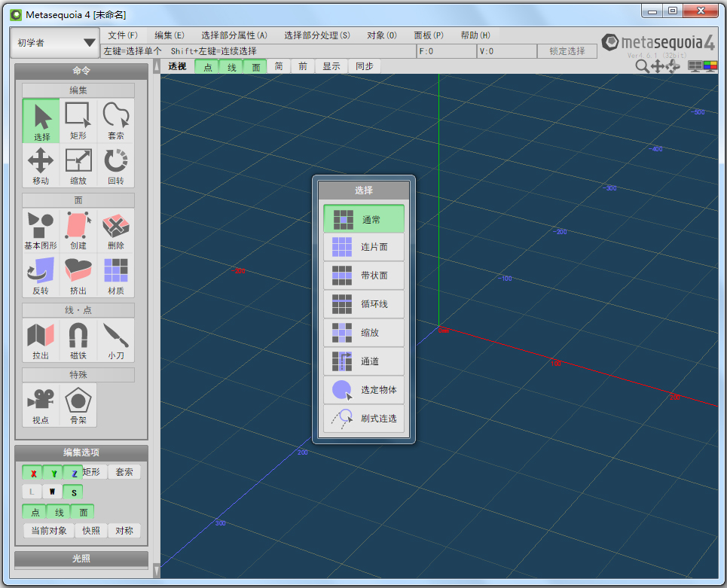
Task: Toggle the W coordinate button
Action: coord(52,492)
